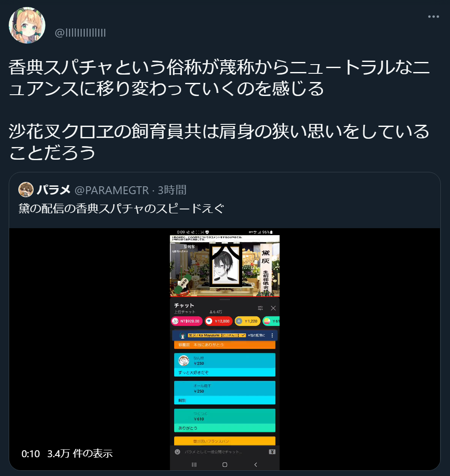Viewport: 450px width, 476px height.
Task: Open the @PARAMEGTR handle link
Action: (111, 190)
